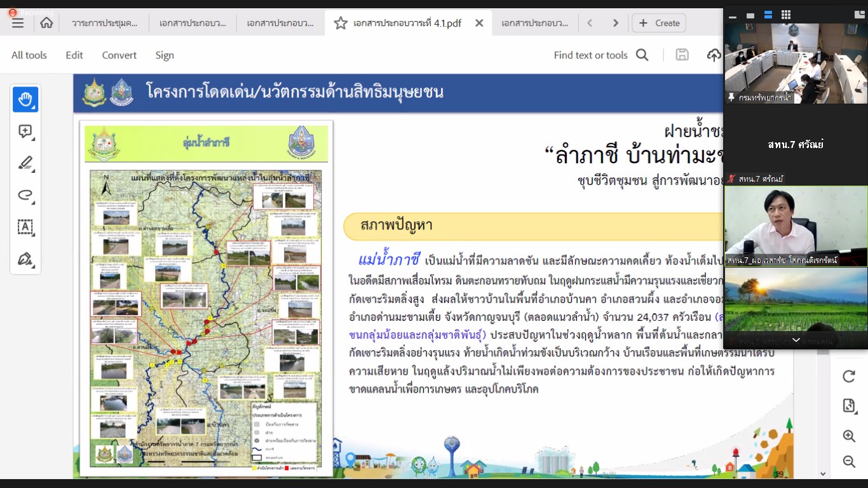
Task: Open the Acrobat hamburger menu
Action: coord(18,23)
